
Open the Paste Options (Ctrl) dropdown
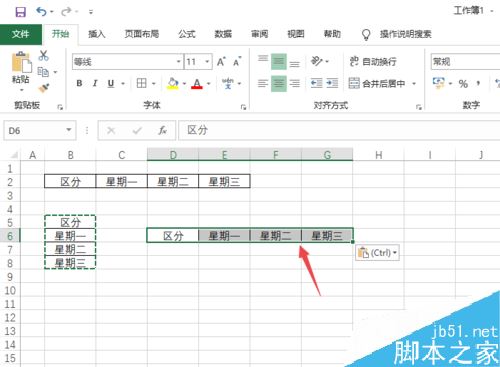pos(377,253)
